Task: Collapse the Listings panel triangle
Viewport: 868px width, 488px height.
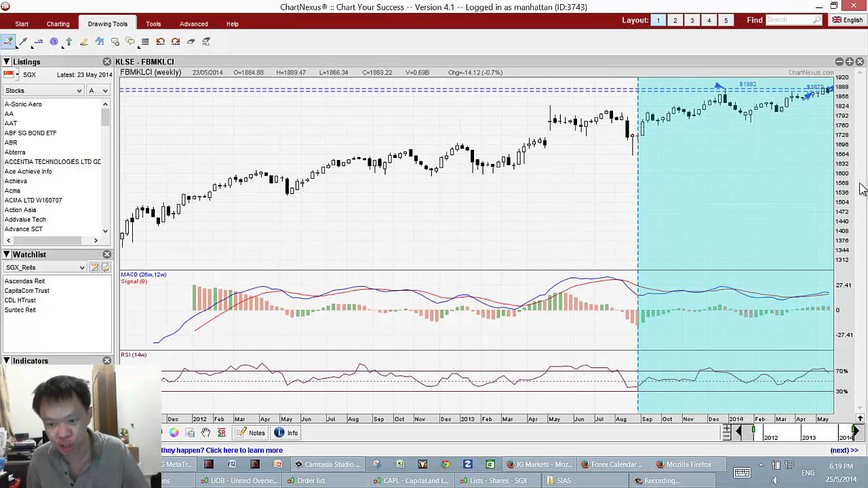Action: point(7,62)
